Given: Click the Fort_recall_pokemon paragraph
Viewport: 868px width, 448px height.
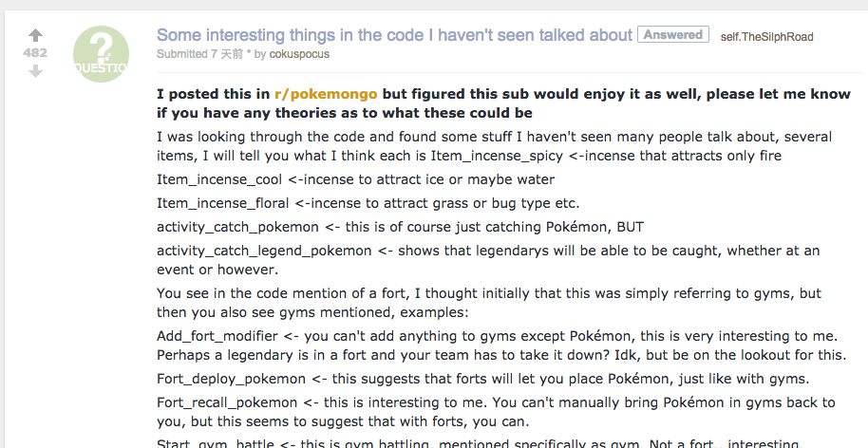Looking at the screenshot, I should [x=495, y=412].
